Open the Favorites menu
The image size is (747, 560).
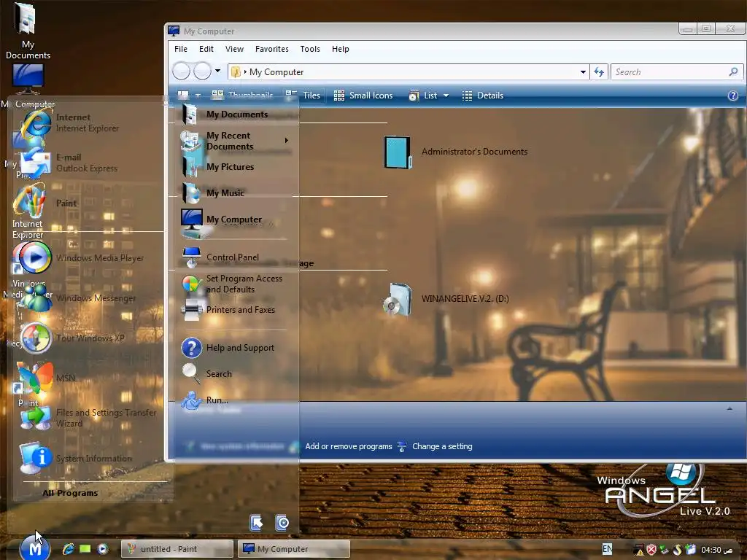click(x=271, y=49)
